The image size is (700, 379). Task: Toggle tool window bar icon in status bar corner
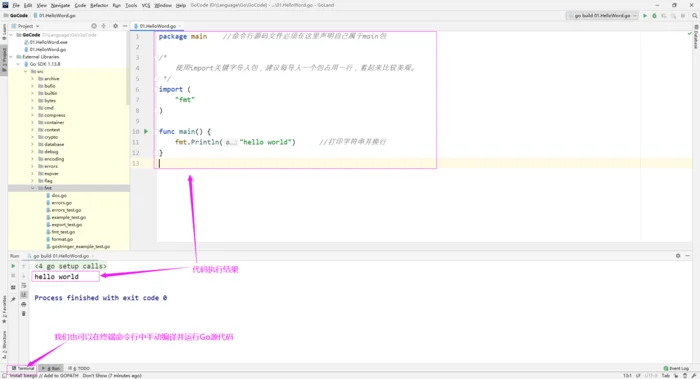pyautogui.click(x=4, y=375)
